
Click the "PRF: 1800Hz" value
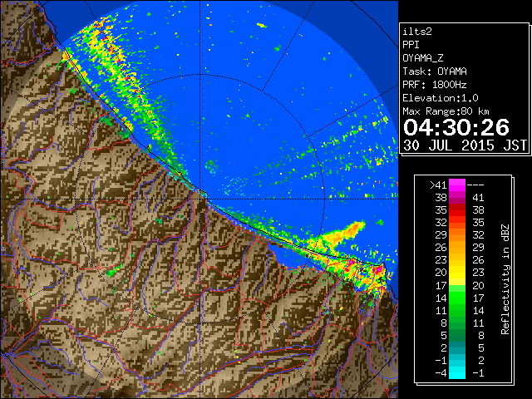pos(435,85)
